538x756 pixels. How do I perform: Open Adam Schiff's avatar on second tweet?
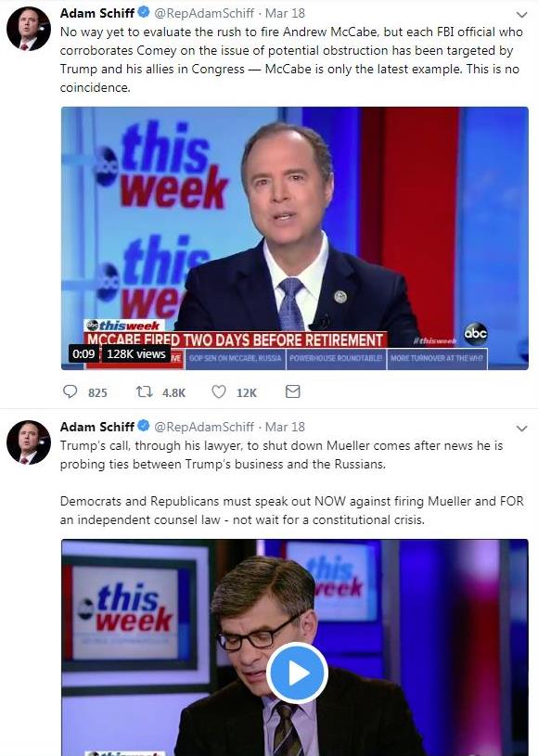coord(29,442)
